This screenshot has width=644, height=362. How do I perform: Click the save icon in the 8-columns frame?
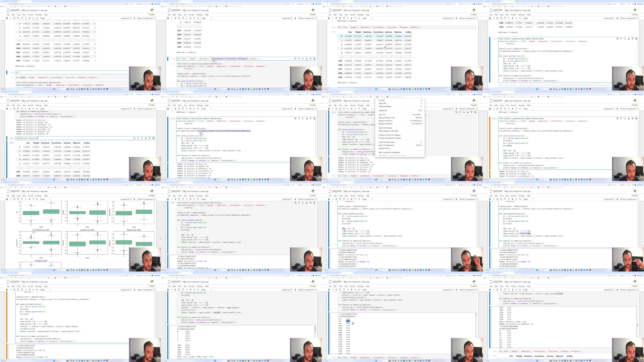(7, 18)
